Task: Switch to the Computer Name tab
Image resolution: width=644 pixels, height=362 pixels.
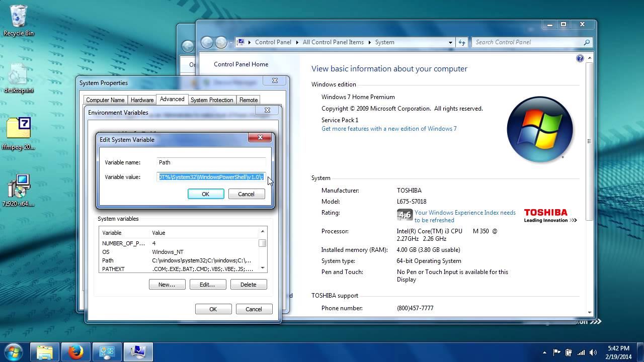Action: click(105, 100)
